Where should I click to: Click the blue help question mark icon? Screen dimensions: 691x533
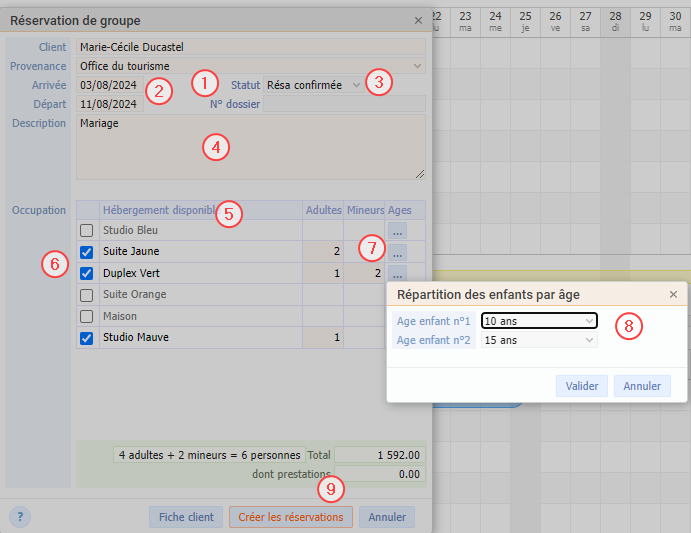pos(20,517)
